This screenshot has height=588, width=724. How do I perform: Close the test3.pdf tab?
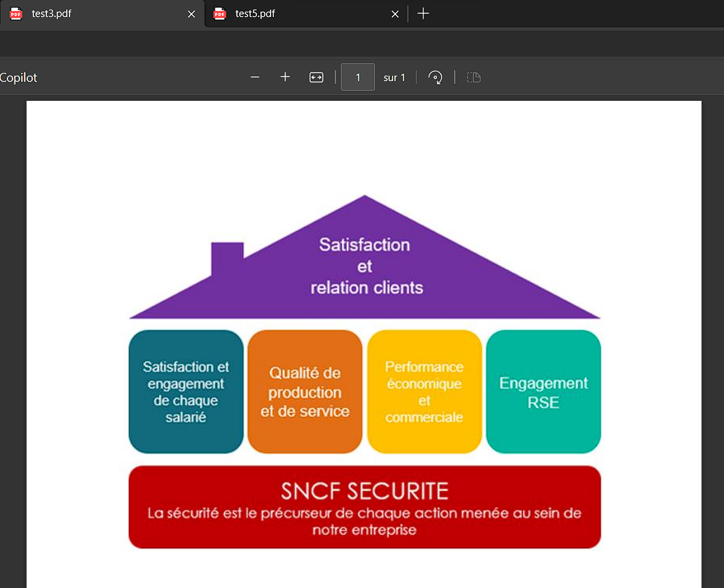tap(192, 14)
